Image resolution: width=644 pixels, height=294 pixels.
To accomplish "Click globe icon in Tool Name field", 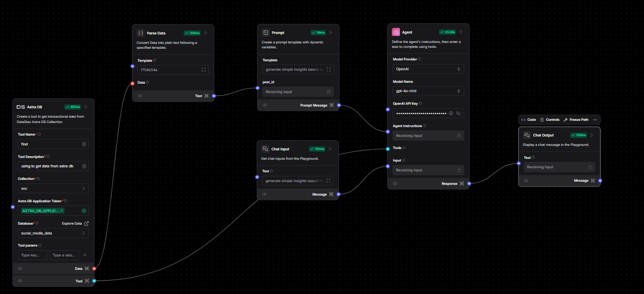I will tap(84, 144).
